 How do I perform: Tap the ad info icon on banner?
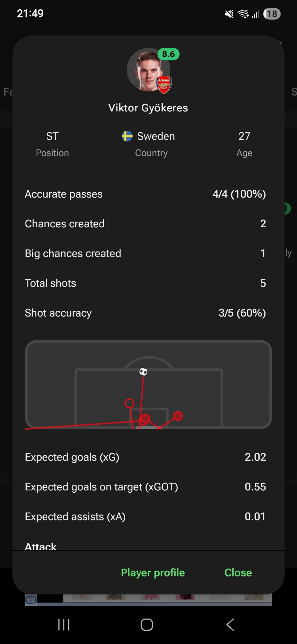coord(31,600)
